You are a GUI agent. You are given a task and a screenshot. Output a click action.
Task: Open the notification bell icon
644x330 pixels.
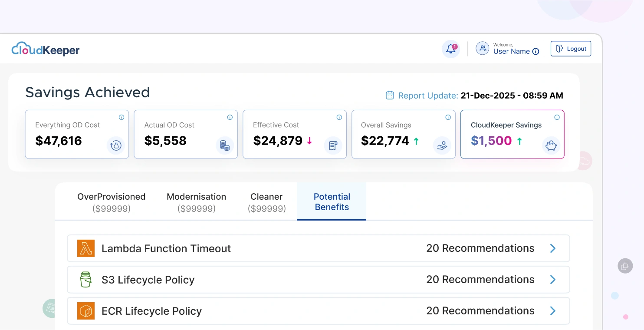(451, 49)
